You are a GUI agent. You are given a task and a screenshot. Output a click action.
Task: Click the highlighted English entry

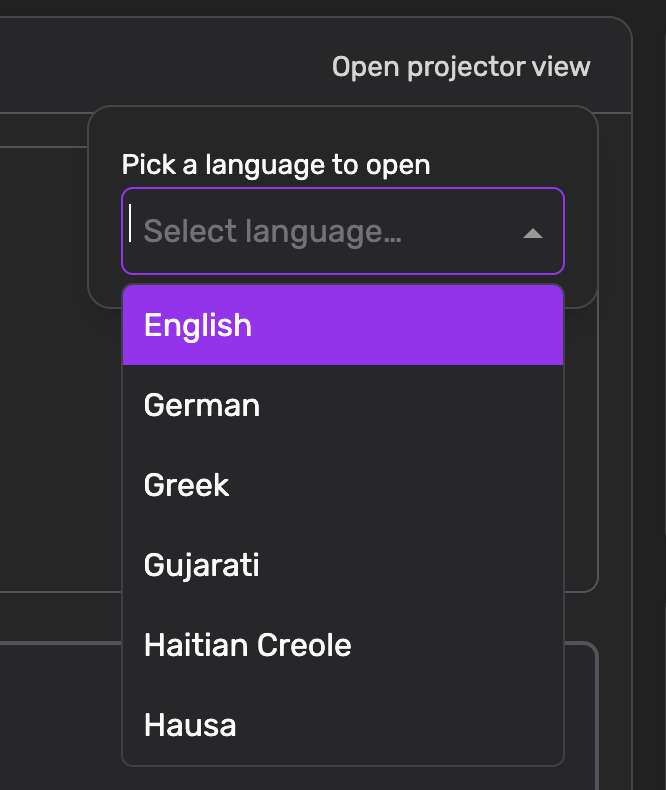343,325
